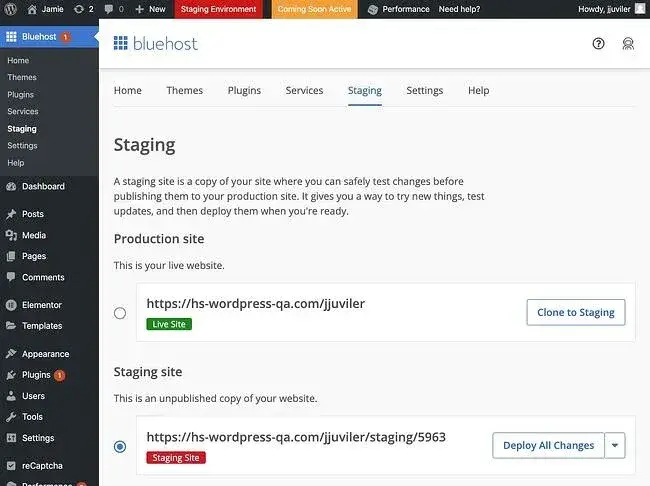Open Plugins in the Bluehost sidebar submenu
The height and width of the screenshot is (486, 650).
(x=20, y=95)
